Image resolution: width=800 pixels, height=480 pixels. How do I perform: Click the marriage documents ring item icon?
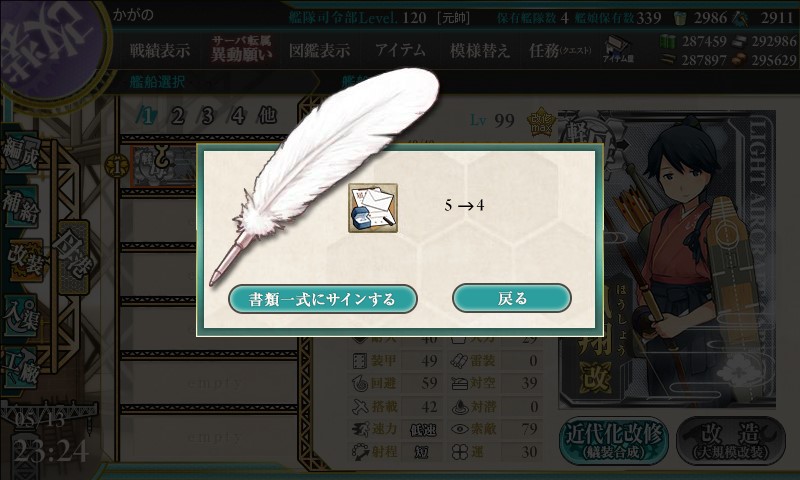[373, 208]
